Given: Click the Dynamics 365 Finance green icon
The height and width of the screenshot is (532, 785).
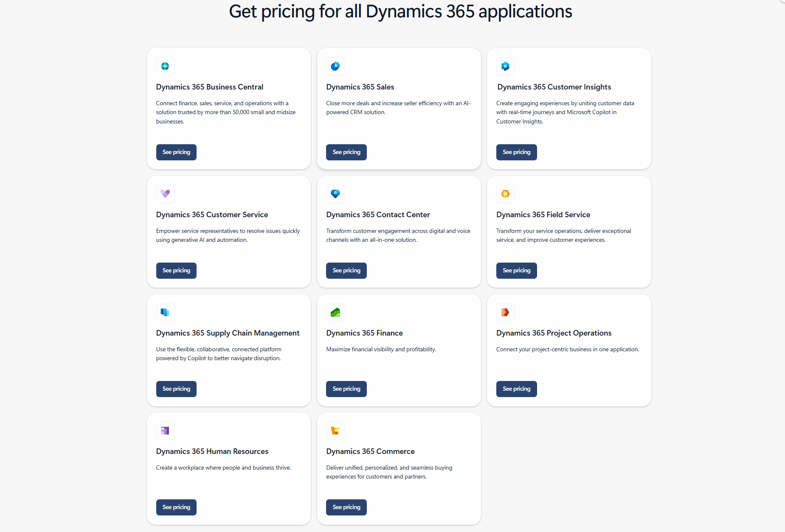Looking at the screenshot, I should (335, 312).
